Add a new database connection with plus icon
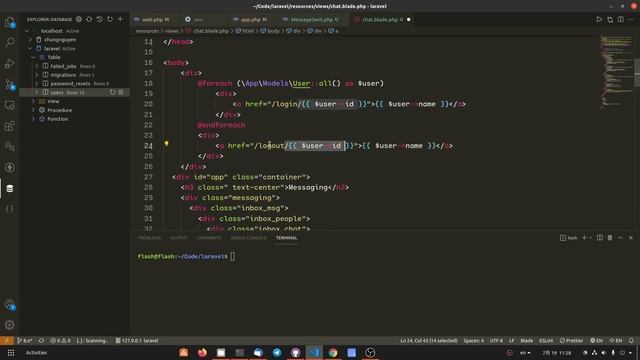640x360 pixels. (x=120, y=19)
